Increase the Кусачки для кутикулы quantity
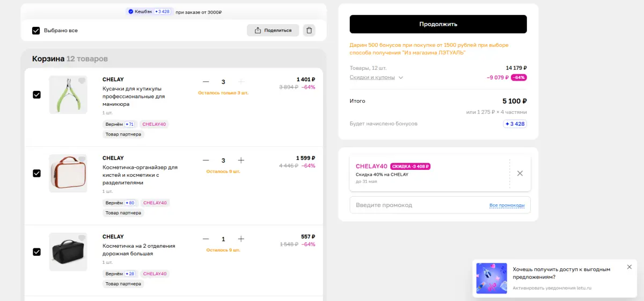 click(x=241, y=82)
